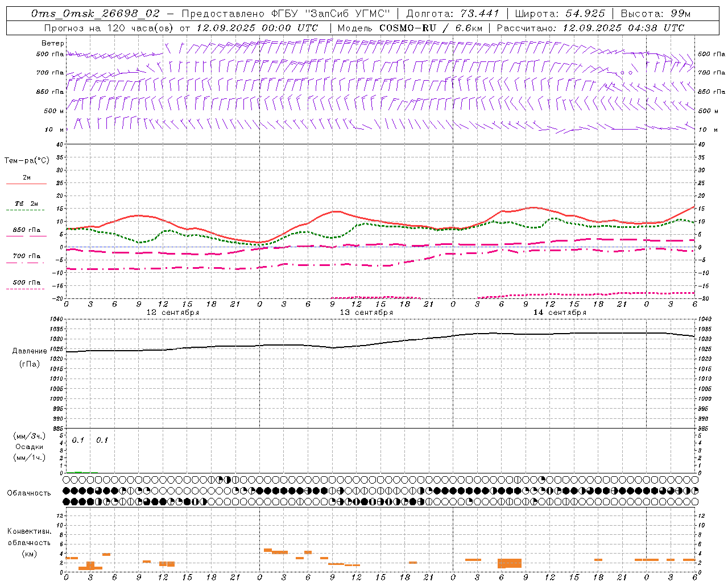This screenshot has height=582, width=728.
Task: Select the Тем-ра(°C) axis title
Action: pos(27,161)
